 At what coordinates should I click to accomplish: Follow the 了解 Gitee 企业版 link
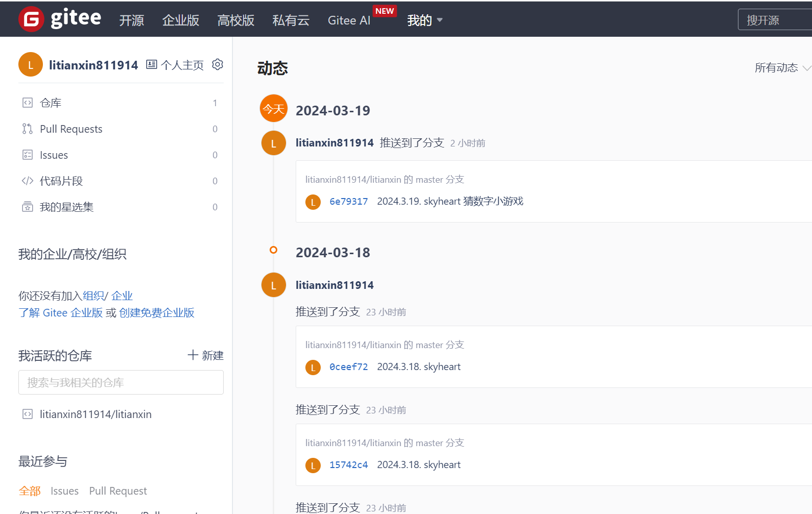click(61, 313)
